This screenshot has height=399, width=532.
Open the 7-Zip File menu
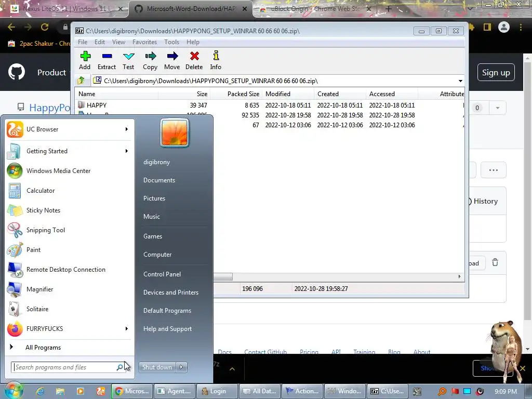pyautogui.click(x=83, y=42)
